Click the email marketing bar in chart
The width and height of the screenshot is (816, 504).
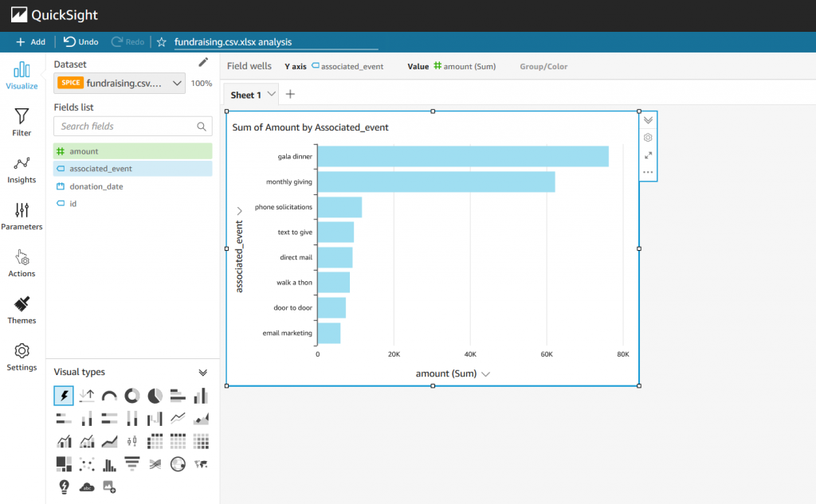coord(329,334)
